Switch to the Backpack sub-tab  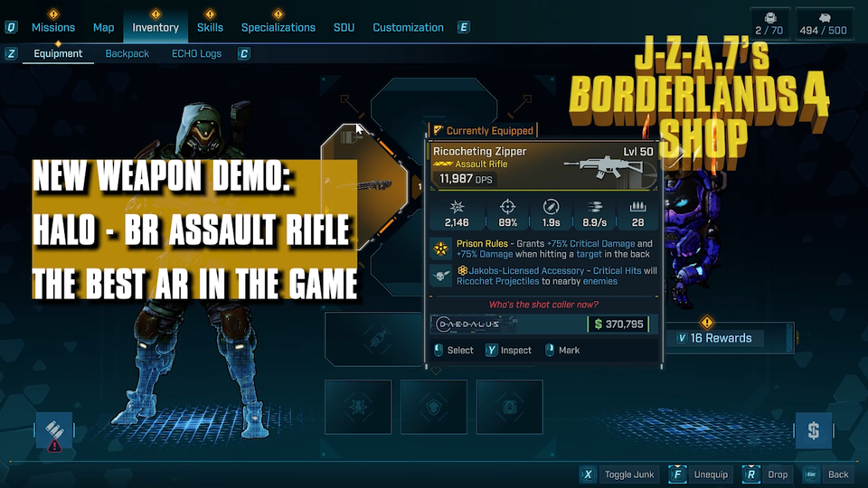tap(127, 53)
